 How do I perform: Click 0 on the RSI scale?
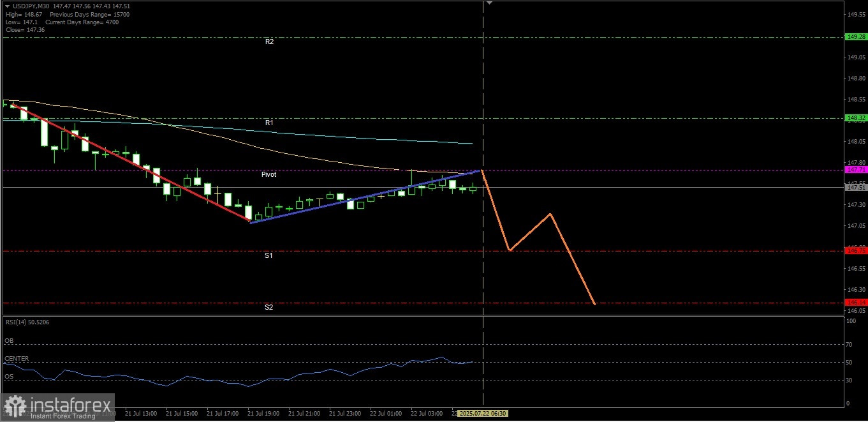848,403
